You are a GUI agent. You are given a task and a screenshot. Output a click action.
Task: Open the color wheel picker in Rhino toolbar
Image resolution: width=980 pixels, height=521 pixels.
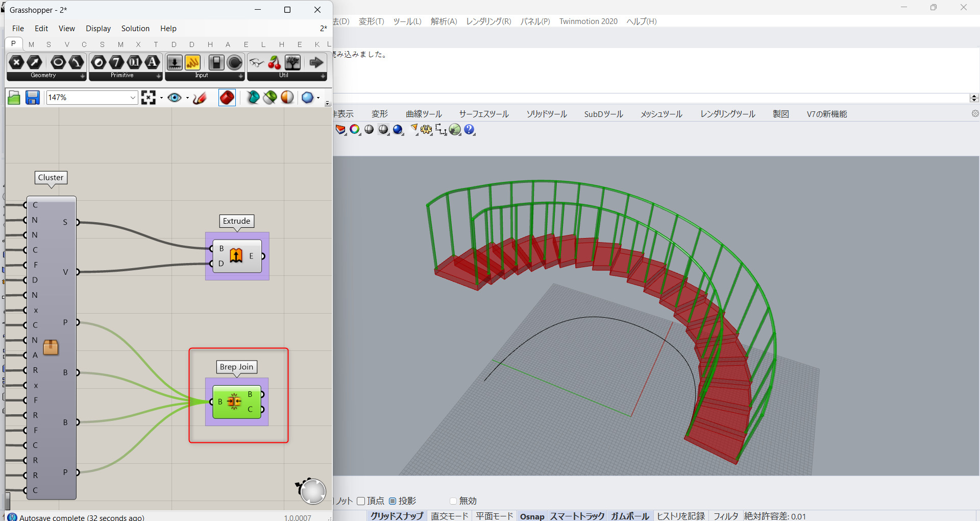[355, 130]
